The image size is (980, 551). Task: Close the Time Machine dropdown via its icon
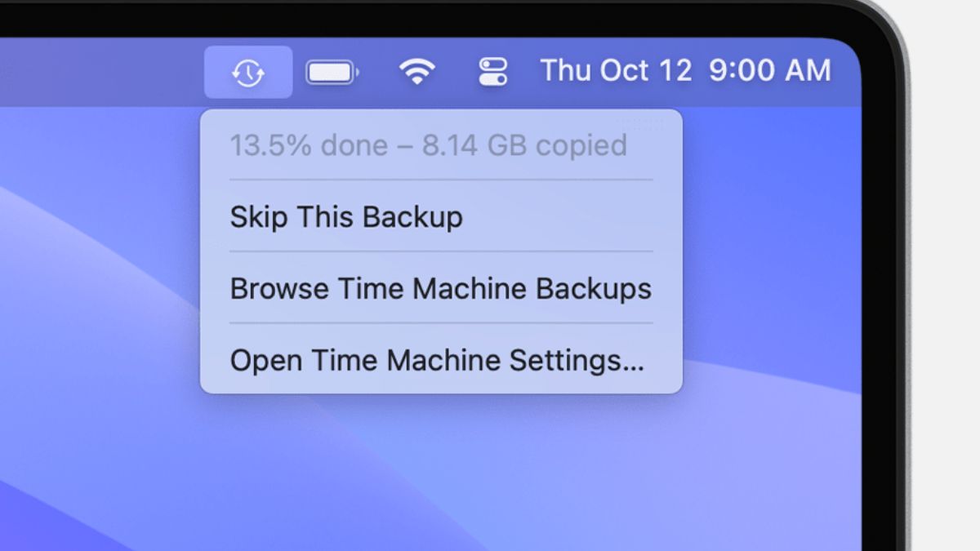tap(248, 73)
